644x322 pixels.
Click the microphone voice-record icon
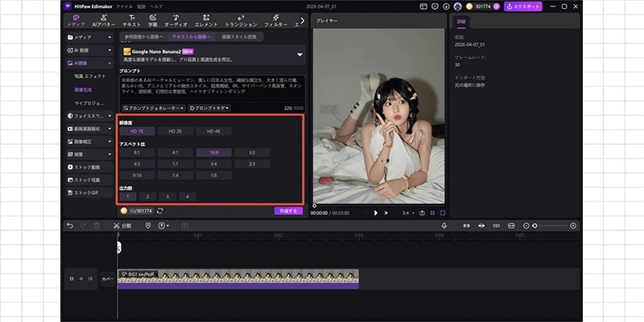pyautogui.click(x=443, y=225)
